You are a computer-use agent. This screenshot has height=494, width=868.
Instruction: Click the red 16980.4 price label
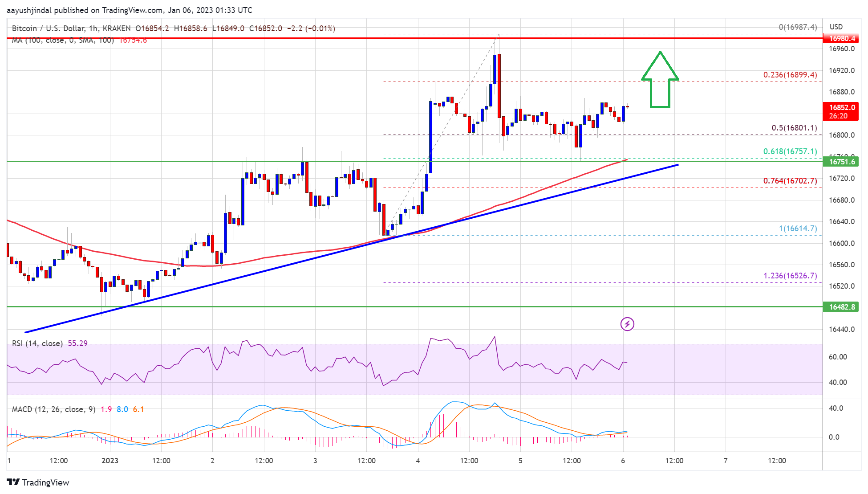(842, 38)
